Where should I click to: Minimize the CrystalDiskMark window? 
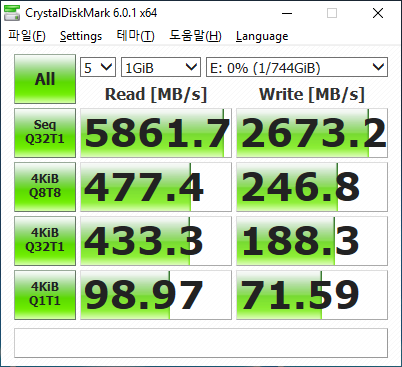coord(287,13)
